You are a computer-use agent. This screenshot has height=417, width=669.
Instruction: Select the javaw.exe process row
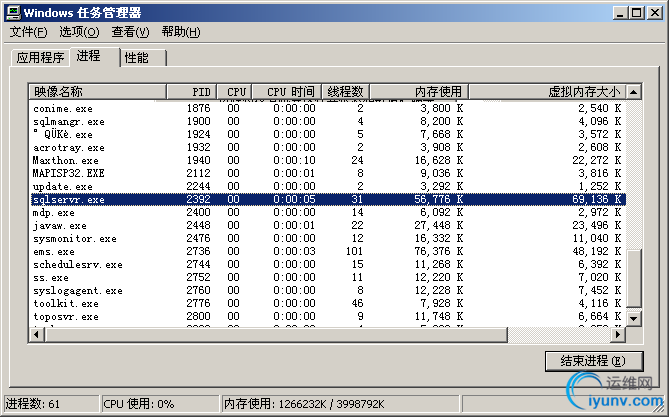point(328,225)
